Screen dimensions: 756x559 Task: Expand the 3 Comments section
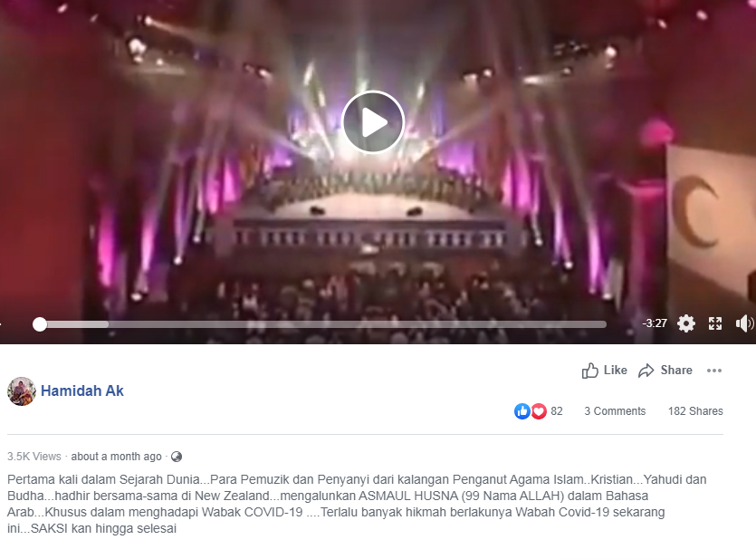(x=615, y=411)
